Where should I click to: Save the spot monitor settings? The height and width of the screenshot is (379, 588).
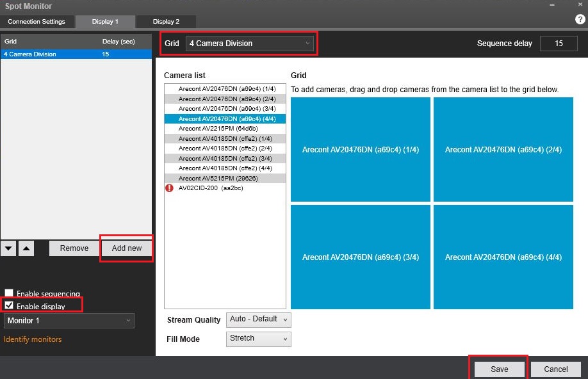pyautogui.click(x=499, y=369)
